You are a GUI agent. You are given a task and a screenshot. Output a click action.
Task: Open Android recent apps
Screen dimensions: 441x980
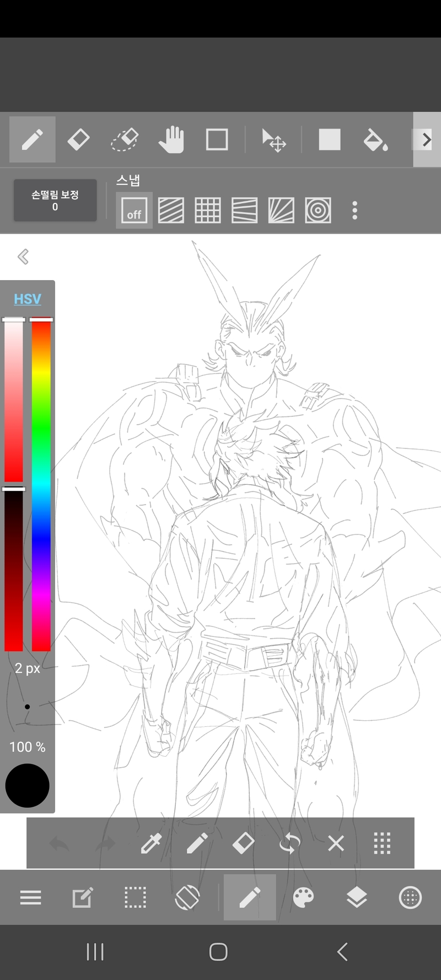coord(95,952)
